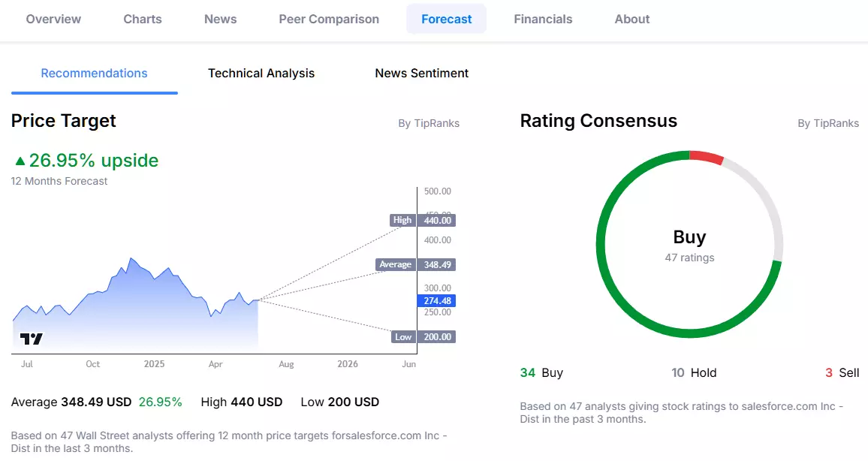The image size is (868, 461).
Task: Click the 34 Buy rating count
Action: pos(541,373)
